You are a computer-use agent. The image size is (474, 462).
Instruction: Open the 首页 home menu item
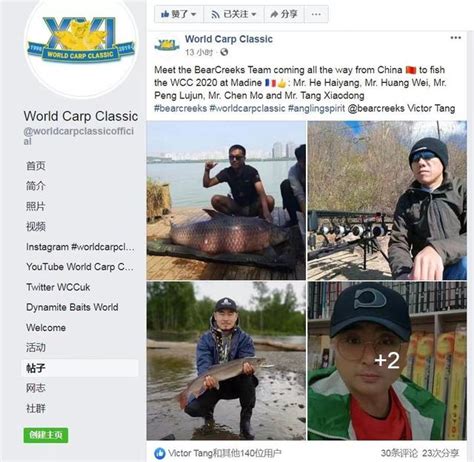(x=36, y=166)
